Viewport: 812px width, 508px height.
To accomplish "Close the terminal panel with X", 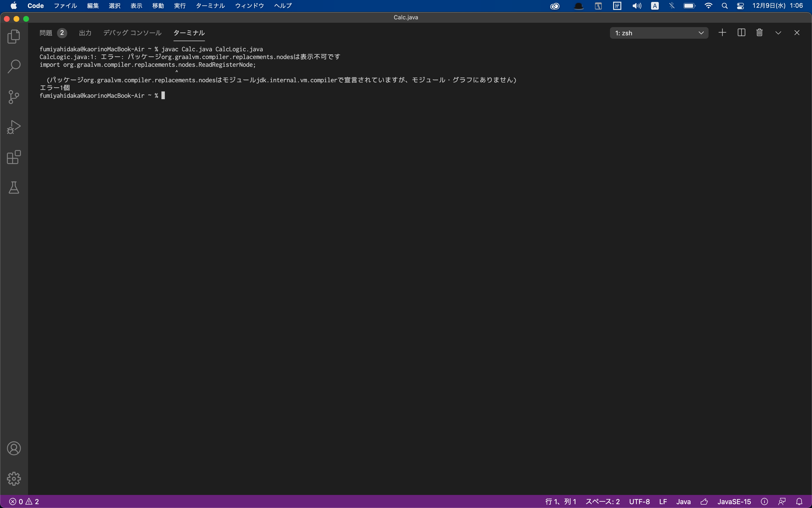I will pos(797,33).
